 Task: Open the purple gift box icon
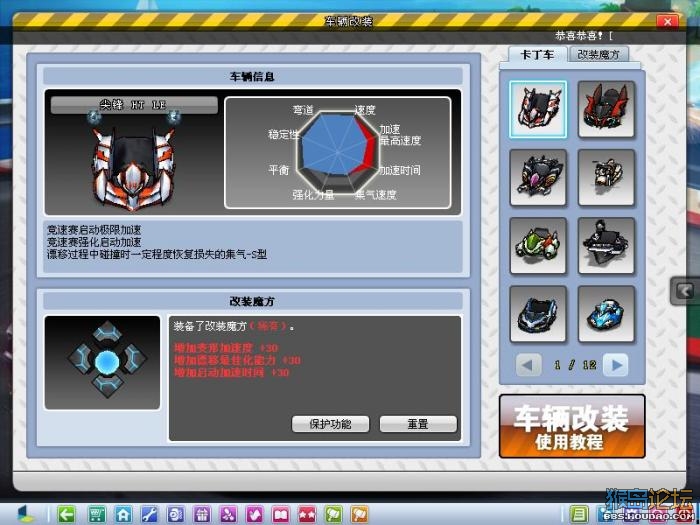(x=202, y=515)
